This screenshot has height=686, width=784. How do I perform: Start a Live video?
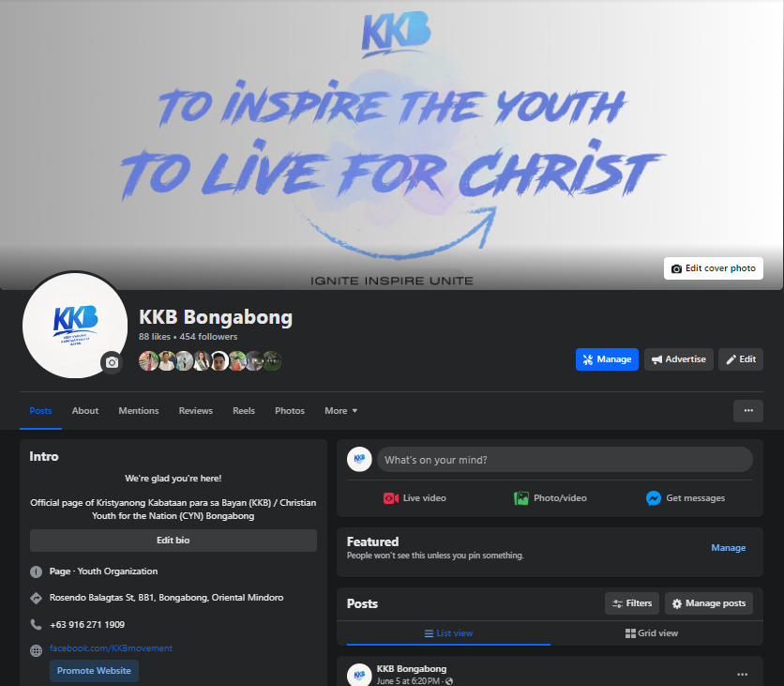coord(415,498)
